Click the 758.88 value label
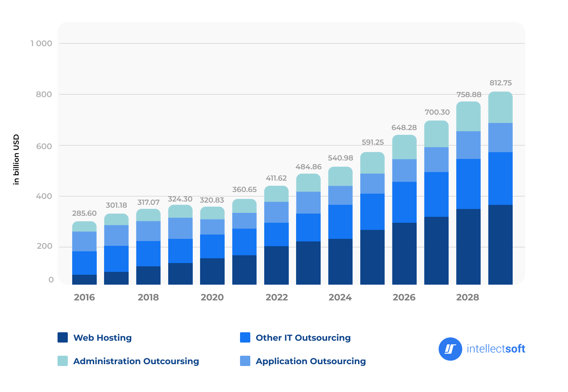 pyautogui.click(x=469, y=95)
